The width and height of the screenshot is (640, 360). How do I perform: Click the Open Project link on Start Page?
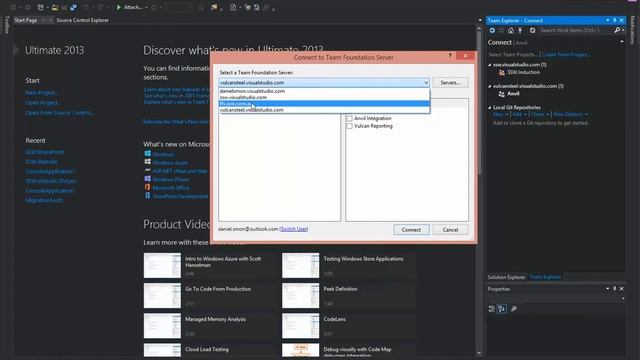[x=42, y=103]
